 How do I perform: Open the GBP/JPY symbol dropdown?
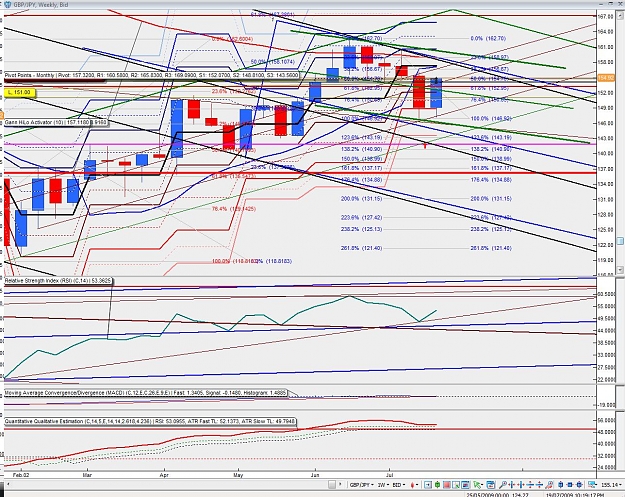[x=362, y=485]
